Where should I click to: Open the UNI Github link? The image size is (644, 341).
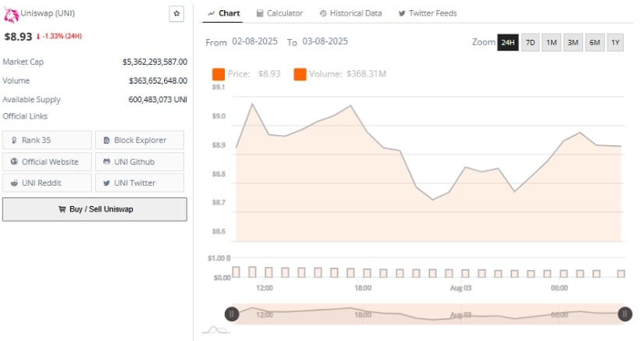click(140, 162)
